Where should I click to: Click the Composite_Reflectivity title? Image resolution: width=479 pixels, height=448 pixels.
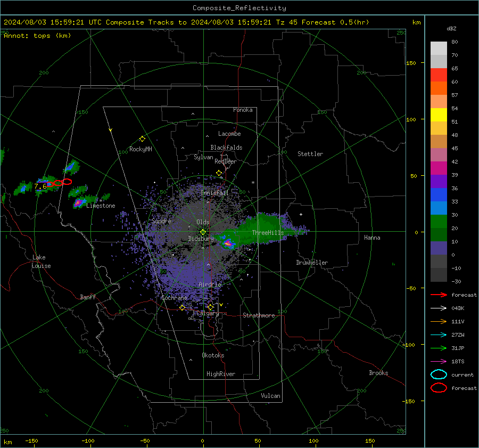tap(240, 8)
